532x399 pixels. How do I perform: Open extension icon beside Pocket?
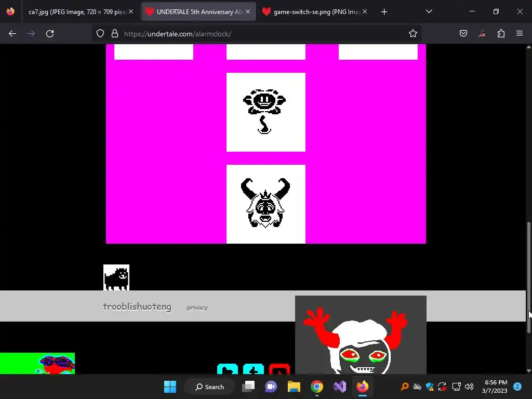[x=482, y=33]
